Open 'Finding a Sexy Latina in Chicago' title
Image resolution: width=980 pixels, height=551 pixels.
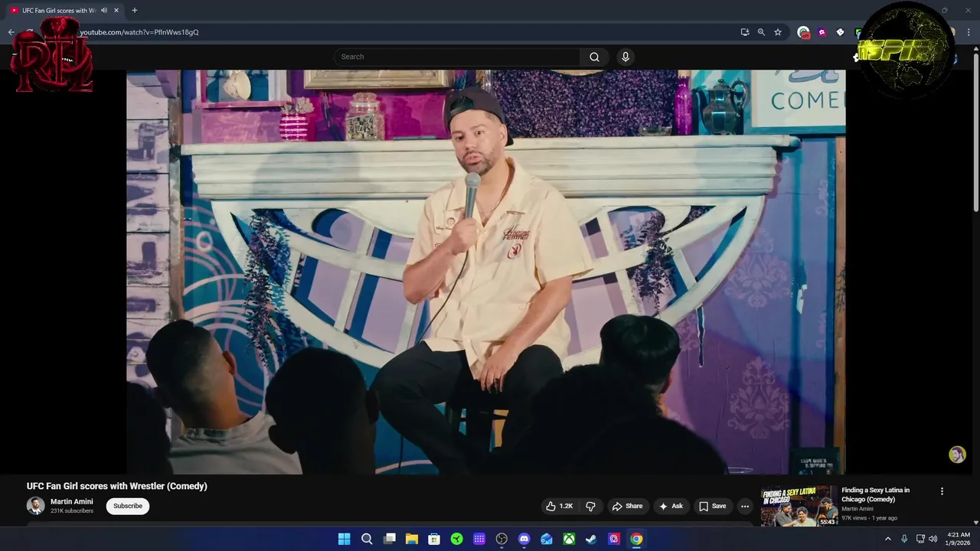[x=876, y=494]
